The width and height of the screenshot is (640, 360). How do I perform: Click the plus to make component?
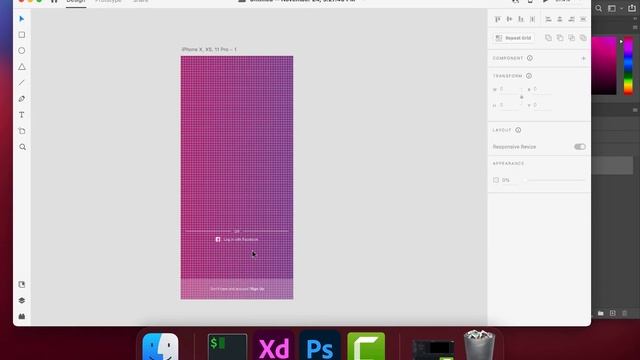click(x=583, y=58)
